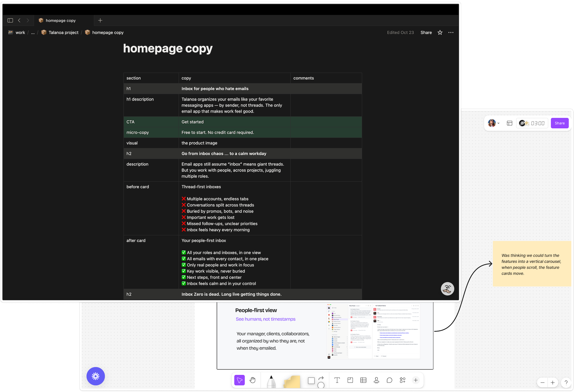Open Talanoa project in breadcrumb

tap(63, 32)
